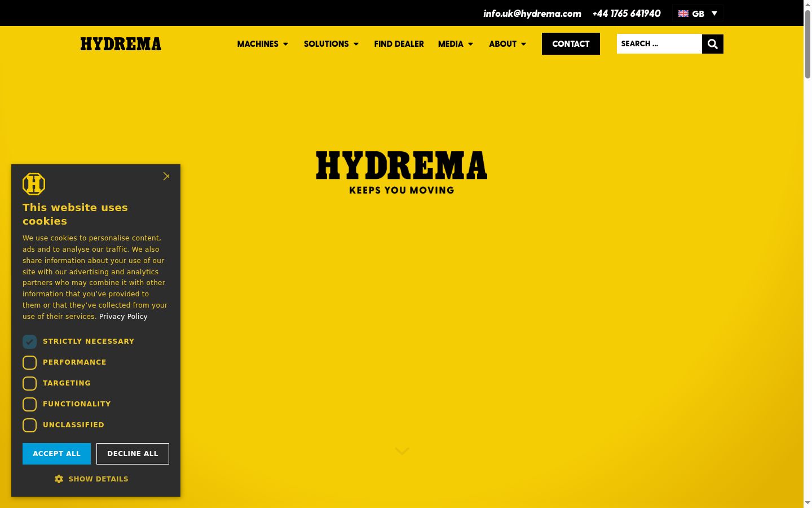This screenshot has height=508, width=812.
Task: Click Decline All cookies
Action: (133, 454)
